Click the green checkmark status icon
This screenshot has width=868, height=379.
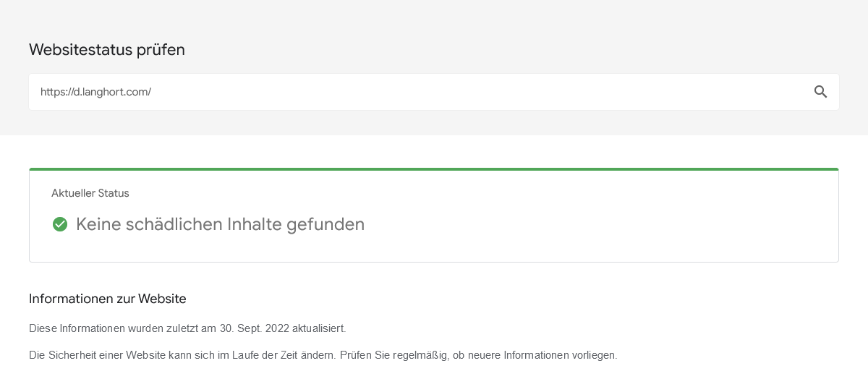60,224
